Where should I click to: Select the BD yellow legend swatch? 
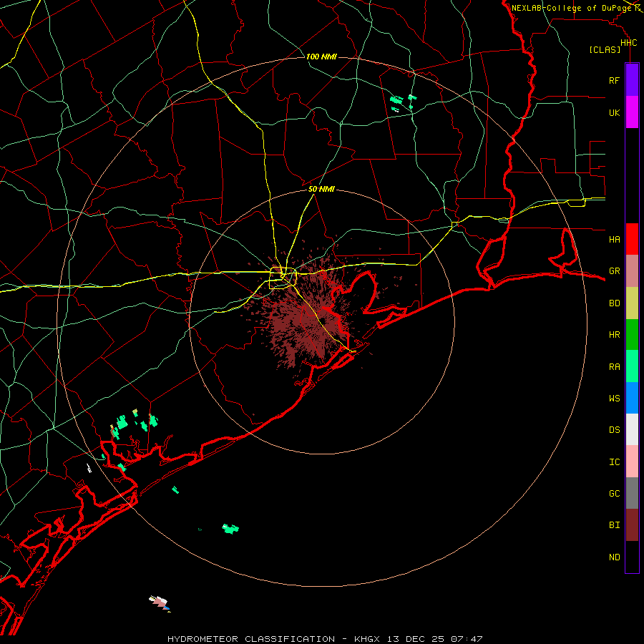[632, 303]
